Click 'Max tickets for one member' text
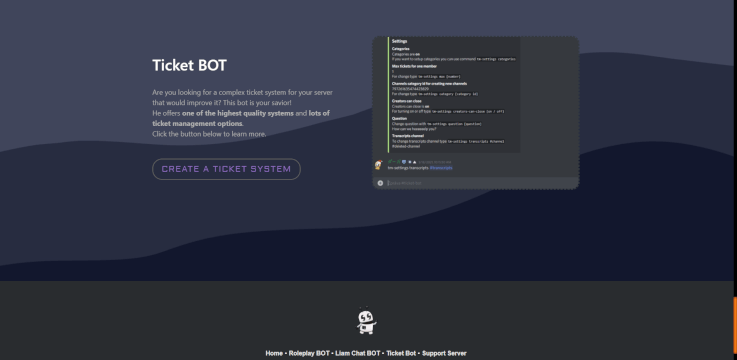 tap(415, 66)
